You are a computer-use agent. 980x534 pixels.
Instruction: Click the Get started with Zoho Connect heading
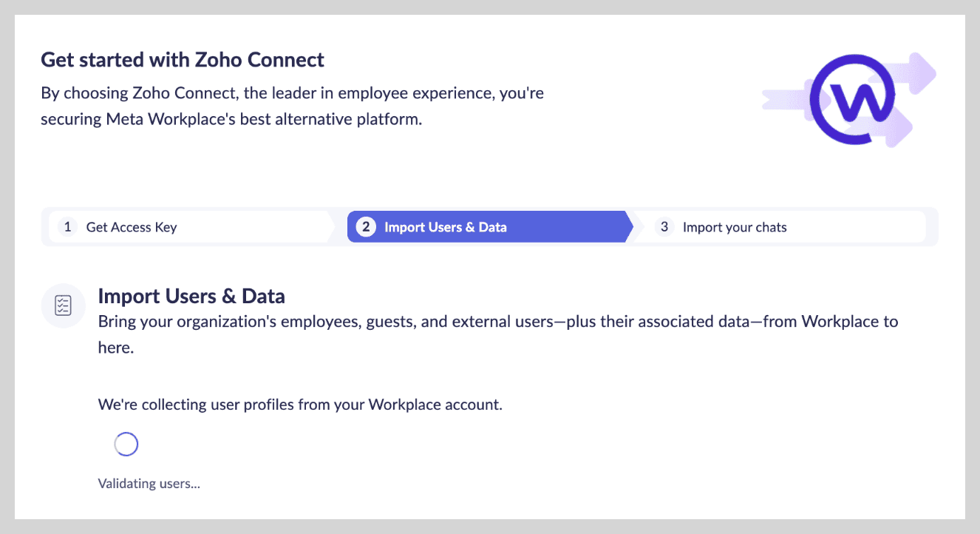[x=183, y=59]
